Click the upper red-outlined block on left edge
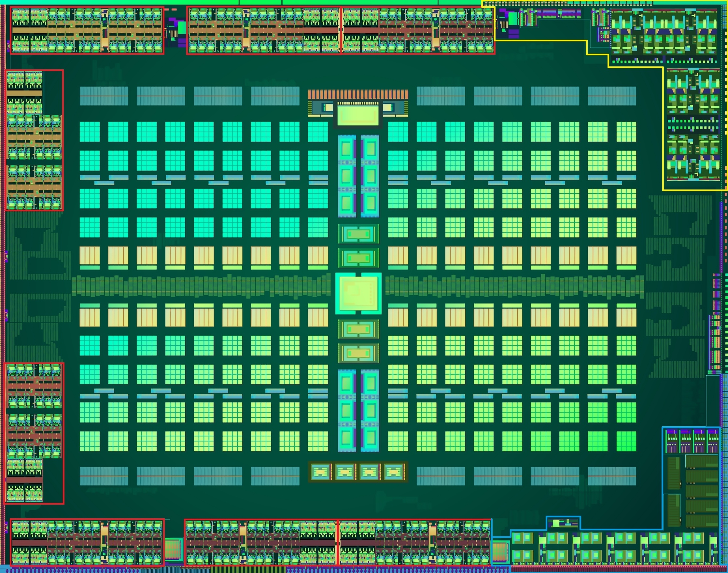The image size is (728, 573). point(34,140)
